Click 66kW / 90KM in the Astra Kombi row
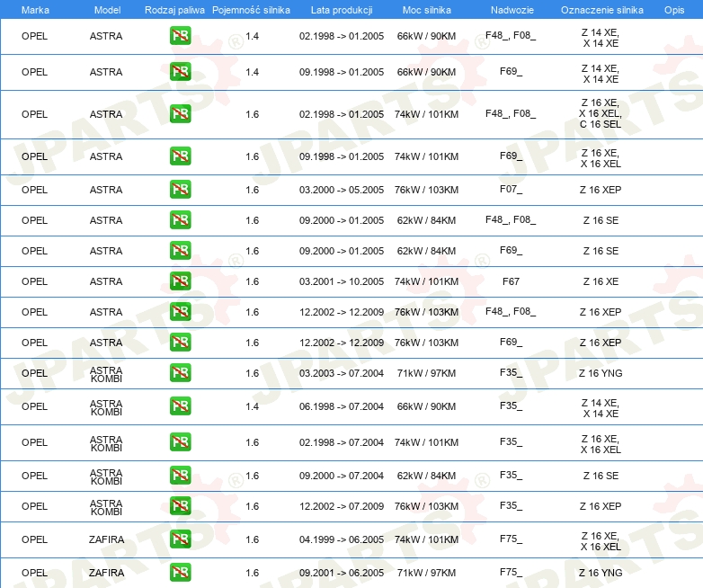This screenshot has width=703, height=588. tap(426, 406)
